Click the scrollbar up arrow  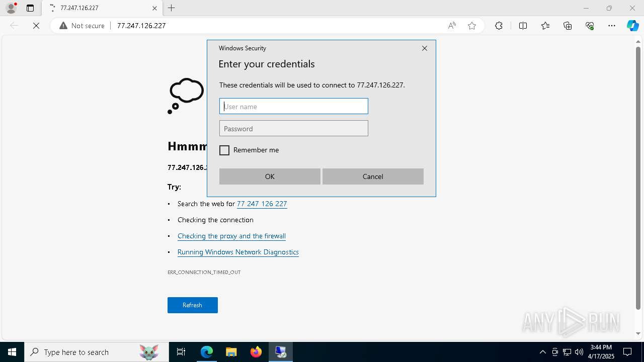click(638, 41)
